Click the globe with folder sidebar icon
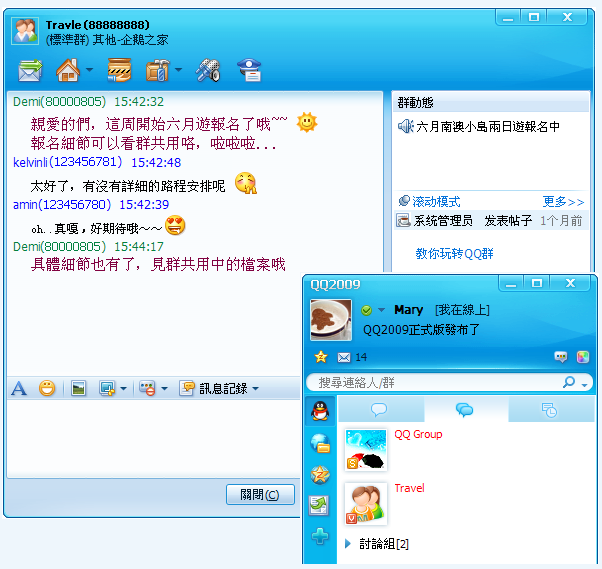 320,443
